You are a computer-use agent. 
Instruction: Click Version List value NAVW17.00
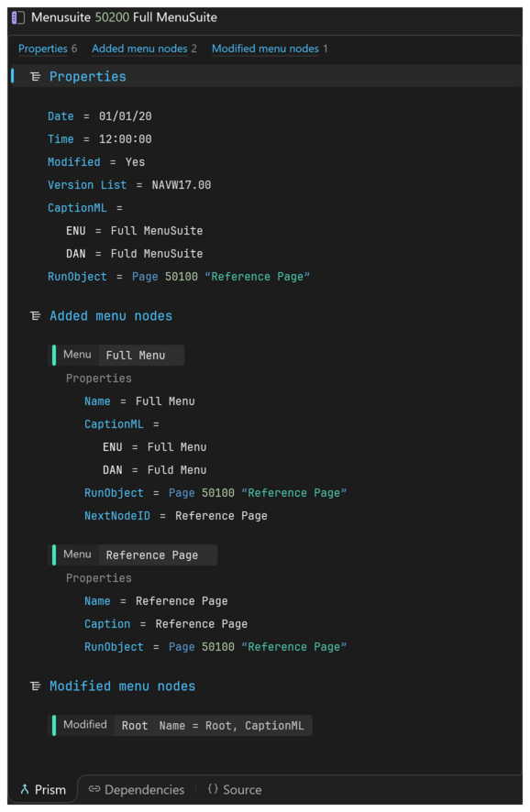182,185
